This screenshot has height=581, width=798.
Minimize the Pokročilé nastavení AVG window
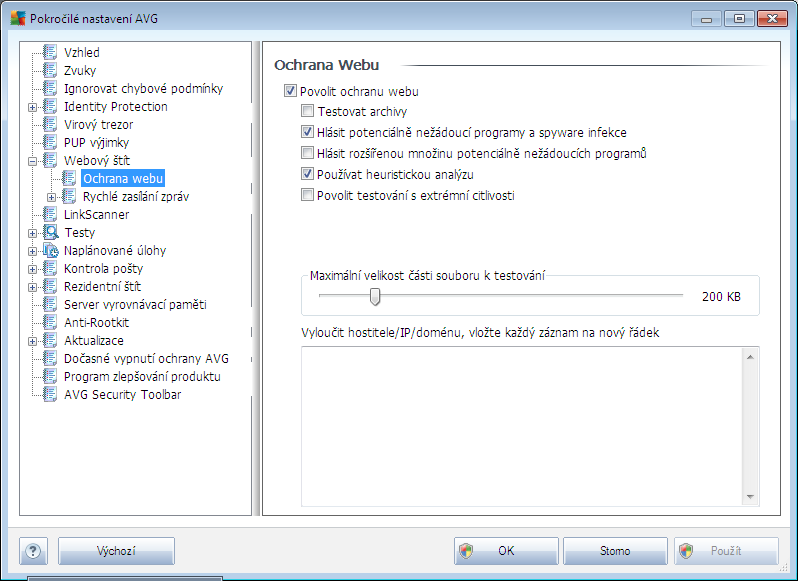click(706, 19)
